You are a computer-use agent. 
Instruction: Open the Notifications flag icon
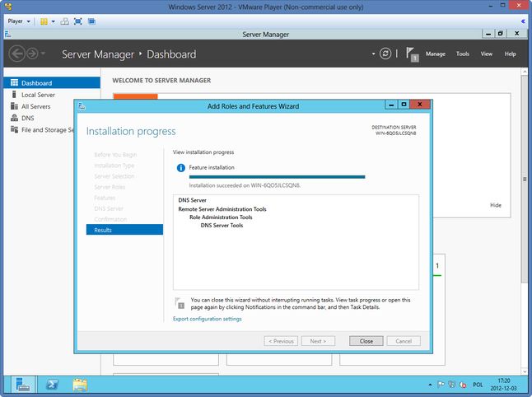413,54
